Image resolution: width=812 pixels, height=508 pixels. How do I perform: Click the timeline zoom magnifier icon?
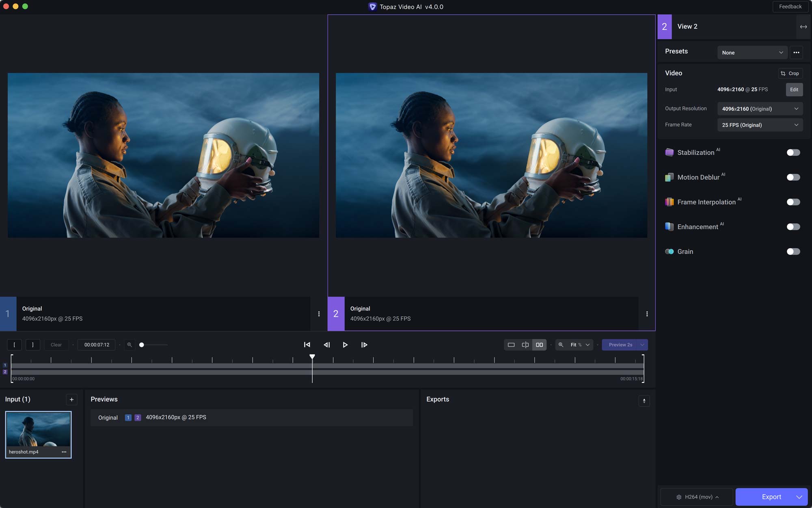click(130, 345)
